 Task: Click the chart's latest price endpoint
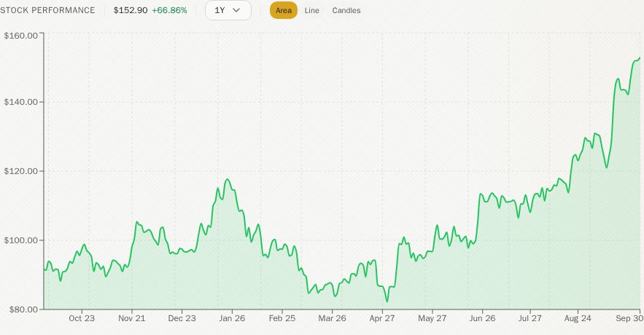point(640,58)
